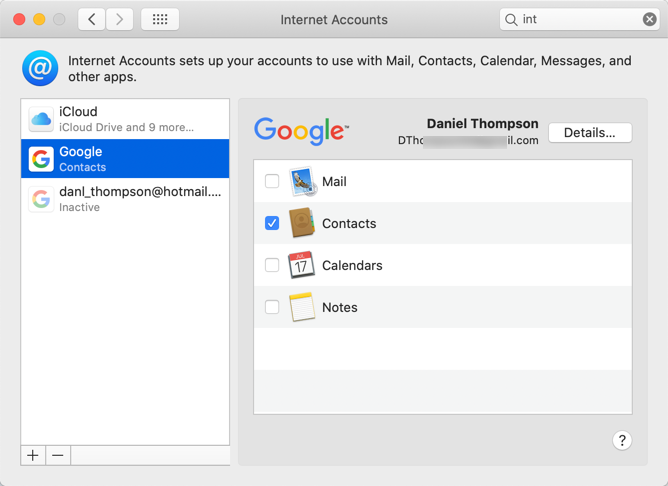Viewport: 668px width, 486px height.
Task: Enable Mail for Google account
Action: click(272, 181)
